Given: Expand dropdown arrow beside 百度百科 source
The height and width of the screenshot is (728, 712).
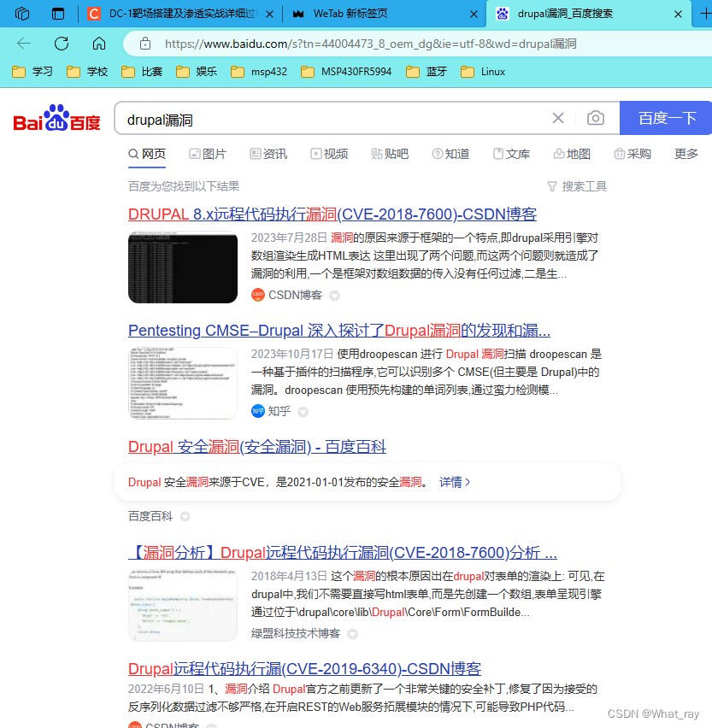Looking at the screenshot, I should pyautogui.click(x=185, y=517).
